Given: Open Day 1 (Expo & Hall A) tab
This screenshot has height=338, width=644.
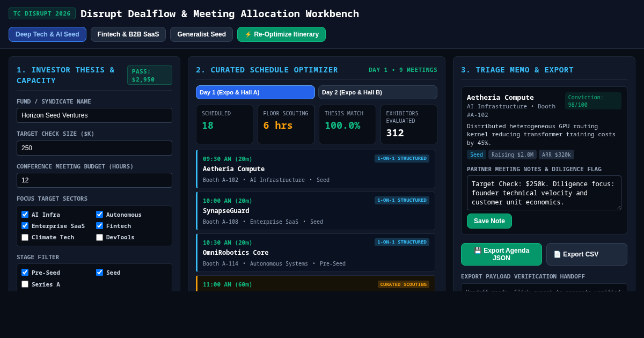Looking at the screenshot, I should coord(255,92).
